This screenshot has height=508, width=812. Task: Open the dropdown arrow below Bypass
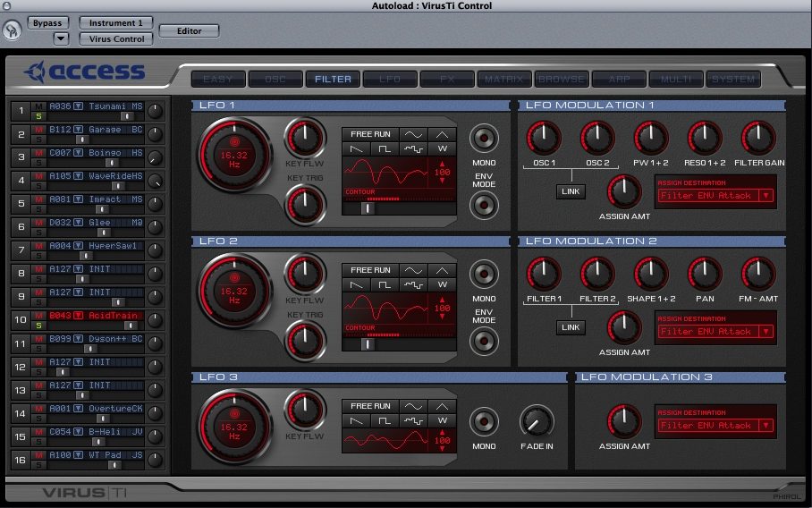pos(61,38)
